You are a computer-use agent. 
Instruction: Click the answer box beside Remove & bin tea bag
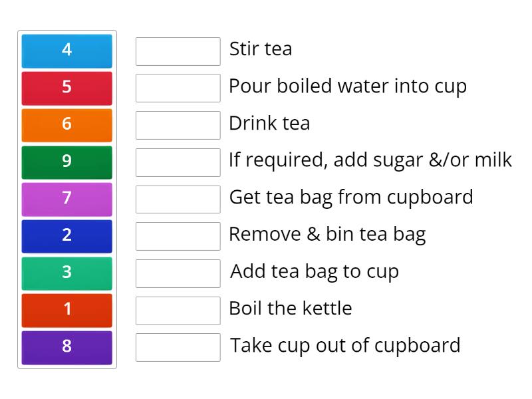coord(178,235)
